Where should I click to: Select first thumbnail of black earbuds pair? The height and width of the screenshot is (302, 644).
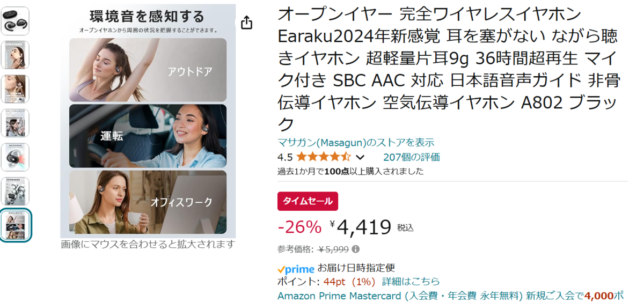[15, 21]
